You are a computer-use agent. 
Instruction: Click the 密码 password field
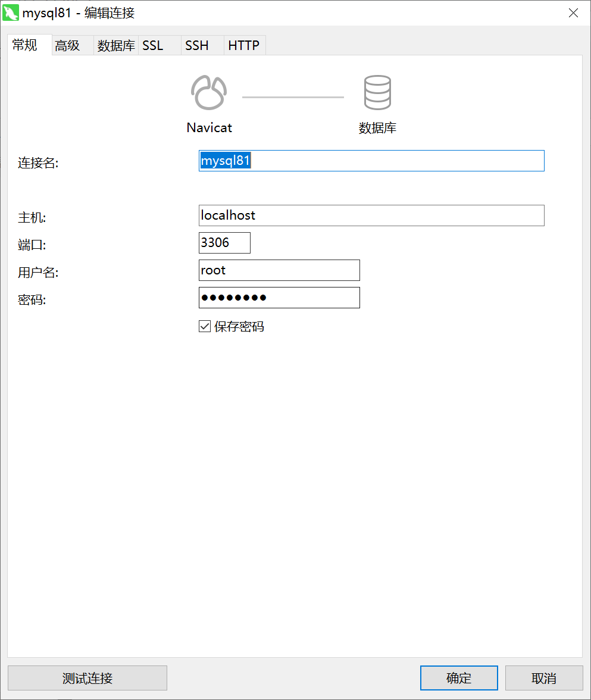[x=279, y=298]
